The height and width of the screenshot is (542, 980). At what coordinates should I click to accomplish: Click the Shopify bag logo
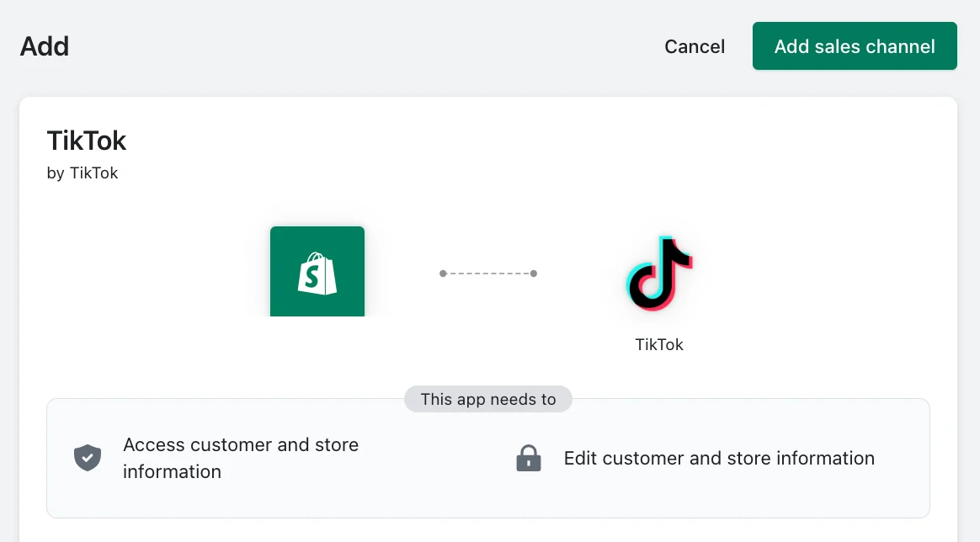[x=317, y=273]
